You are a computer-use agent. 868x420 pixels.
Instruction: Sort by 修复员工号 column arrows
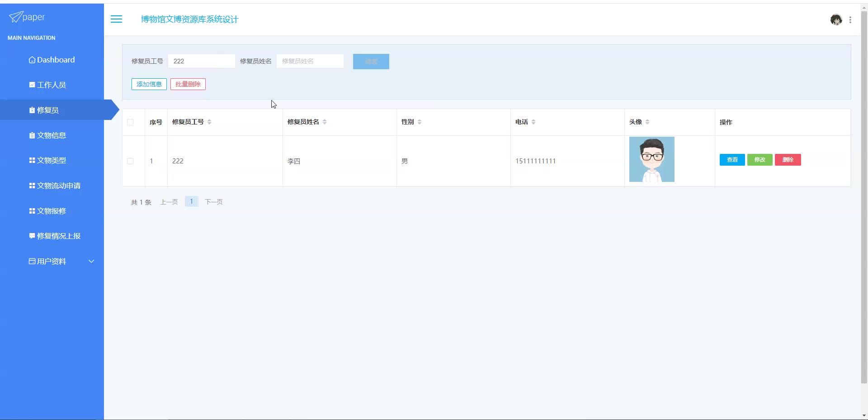coord(209,122)
